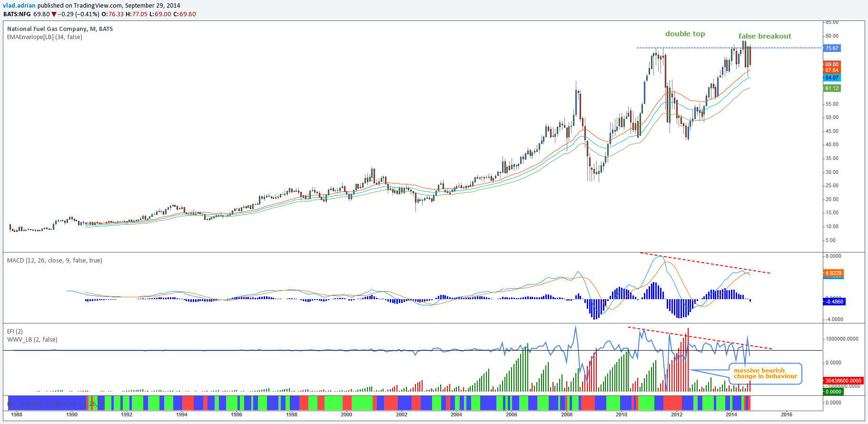Screen dimensions: 868x424
Task: Click the blue -0.4868 histogram value tag
Action: (834, 302)
